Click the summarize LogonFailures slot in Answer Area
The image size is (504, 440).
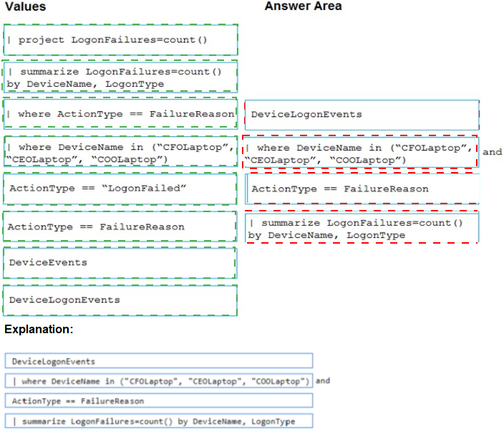coord(362,228)
